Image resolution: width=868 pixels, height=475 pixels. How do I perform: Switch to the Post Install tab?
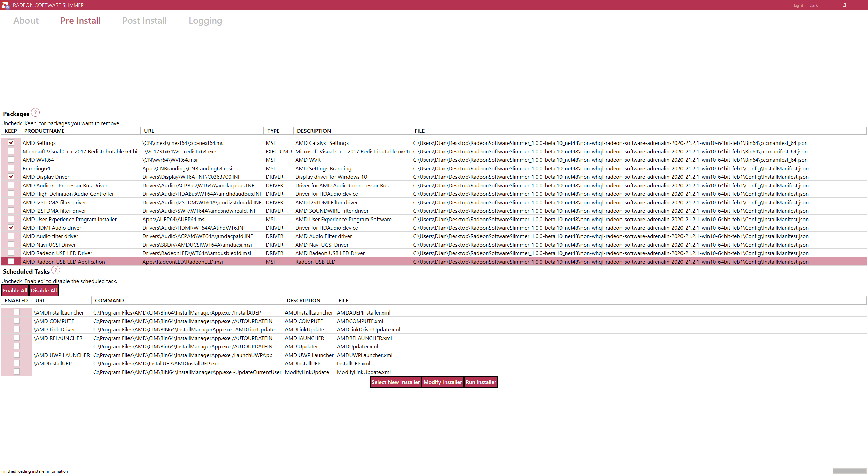[x=144, y=21]
